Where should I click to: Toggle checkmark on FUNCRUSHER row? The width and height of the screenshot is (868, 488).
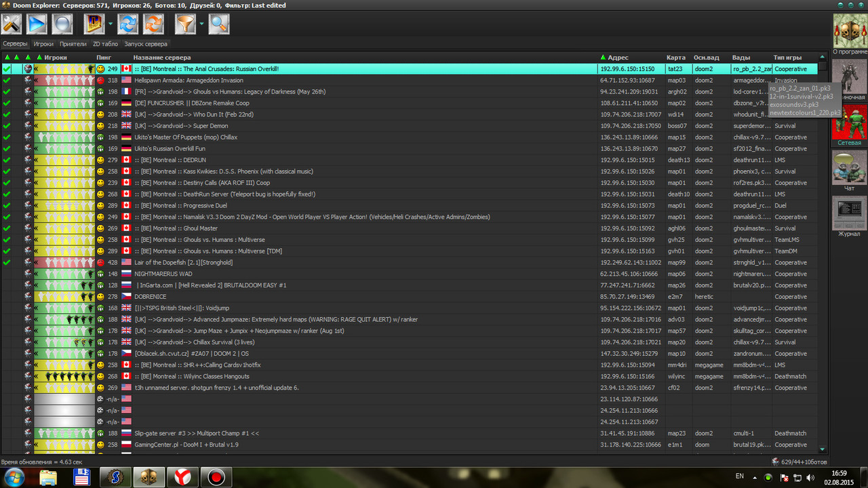(x=6, y=103)
